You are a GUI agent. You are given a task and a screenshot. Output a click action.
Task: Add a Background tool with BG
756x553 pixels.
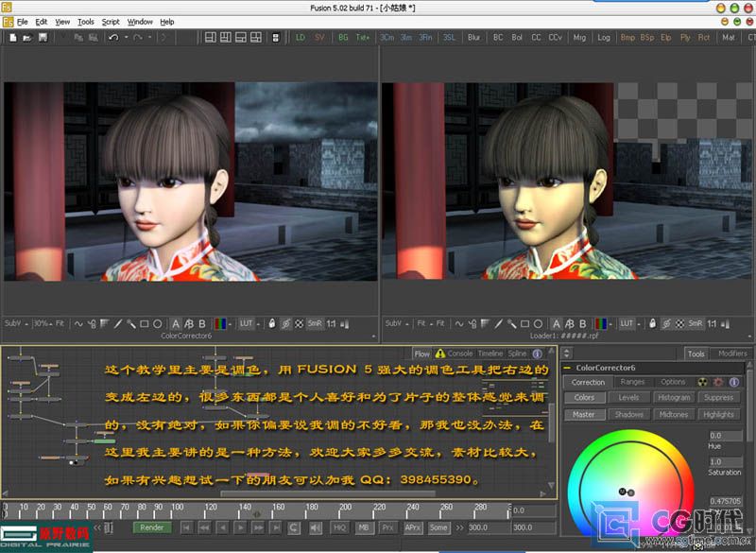[x=343, y=38]
